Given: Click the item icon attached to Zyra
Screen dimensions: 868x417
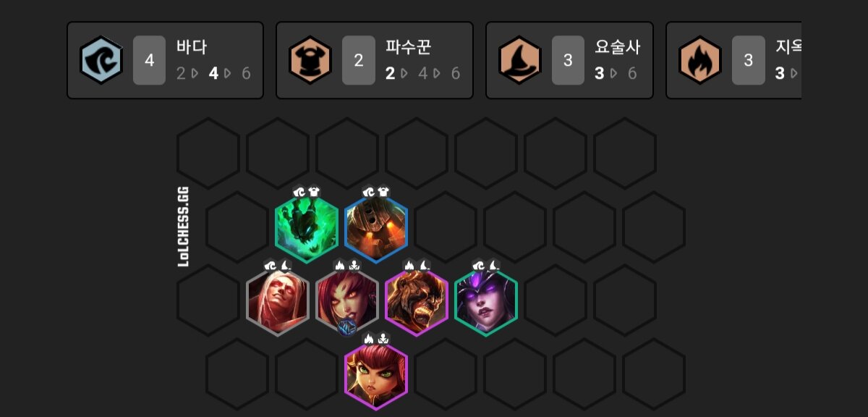Looking at the screenshot, I should 347,327.
